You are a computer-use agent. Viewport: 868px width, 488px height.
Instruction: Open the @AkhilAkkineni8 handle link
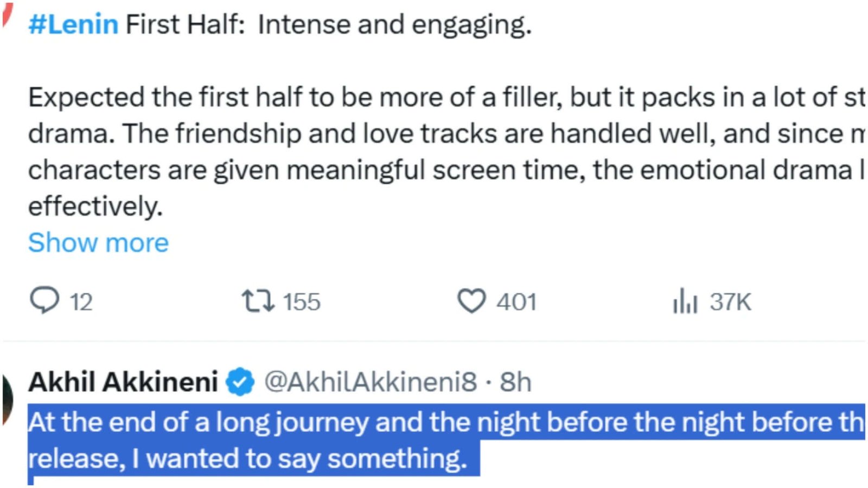click(371, 382)
